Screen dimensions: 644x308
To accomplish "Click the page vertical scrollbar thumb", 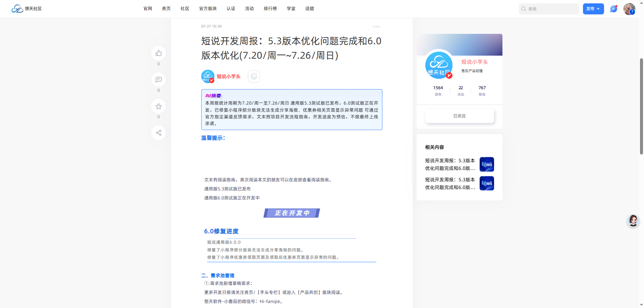I will tap(641, 106).
